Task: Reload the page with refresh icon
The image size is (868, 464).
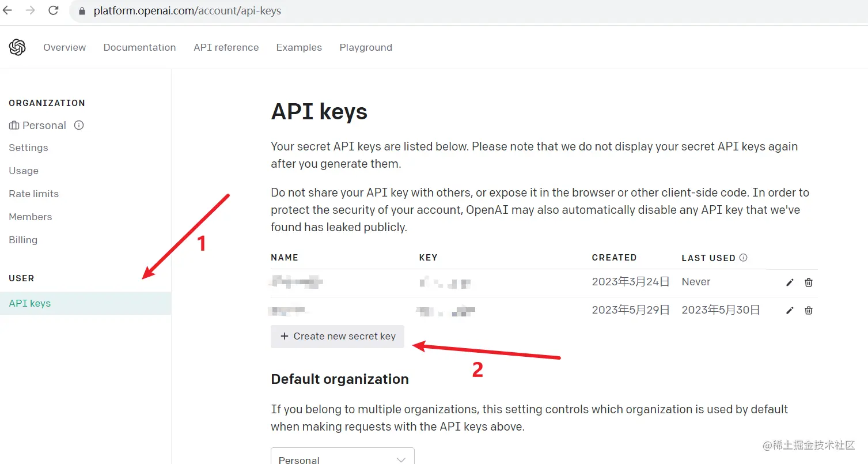Action: (54, 10)
